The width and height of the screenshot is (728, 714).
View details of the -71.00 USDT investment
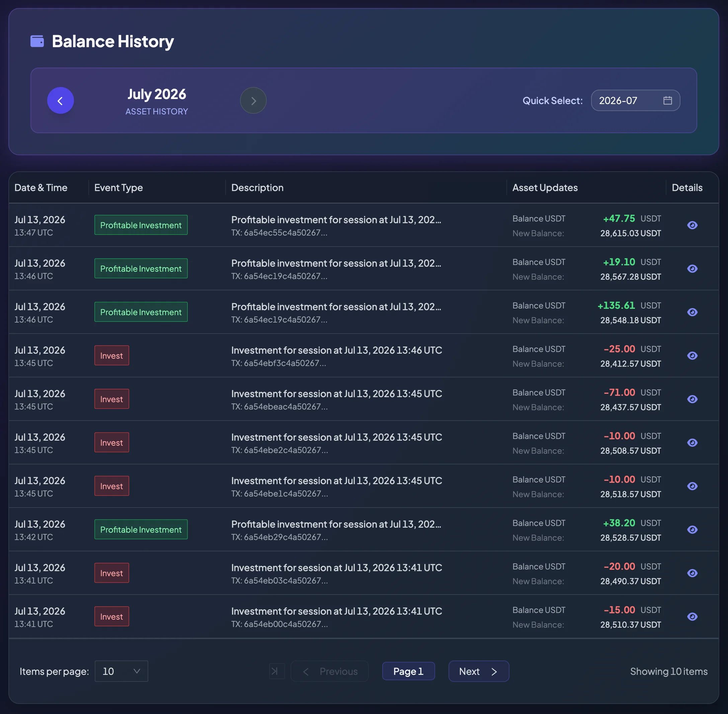(x=693, y=399)
